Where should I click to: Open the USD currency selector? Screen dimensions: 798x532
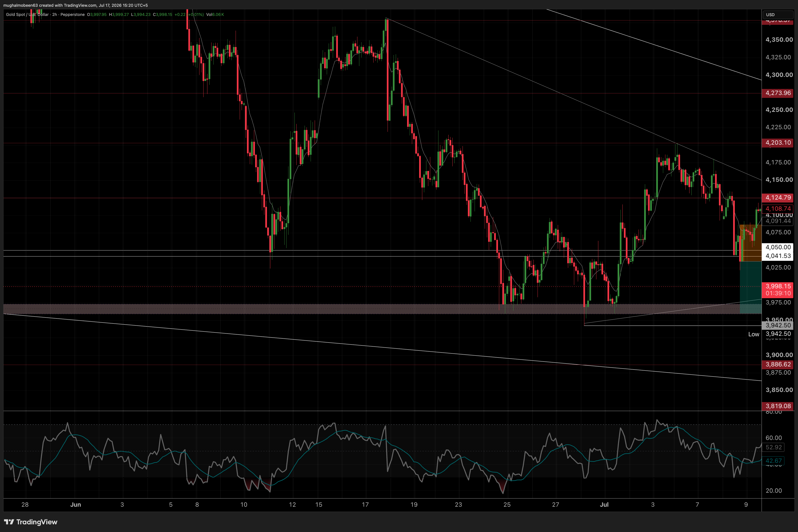778,15
